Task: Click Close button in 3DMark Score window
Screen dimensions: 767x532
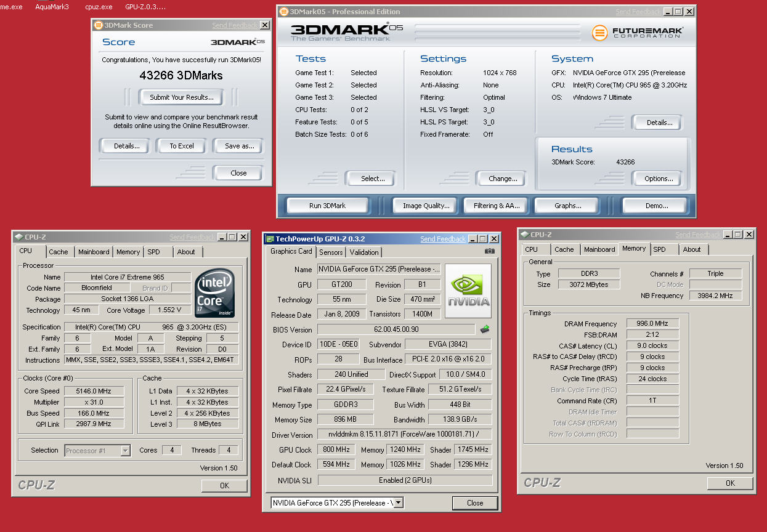Action: click(238, 173)
